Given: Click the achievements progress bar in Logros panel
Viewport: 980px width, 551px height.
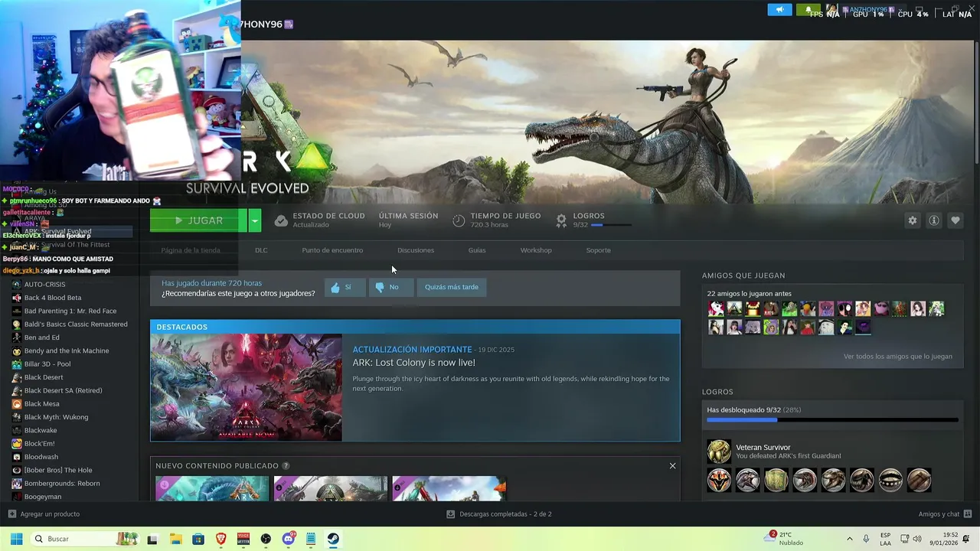Looking at the screenshot, I should pos(832,419).
